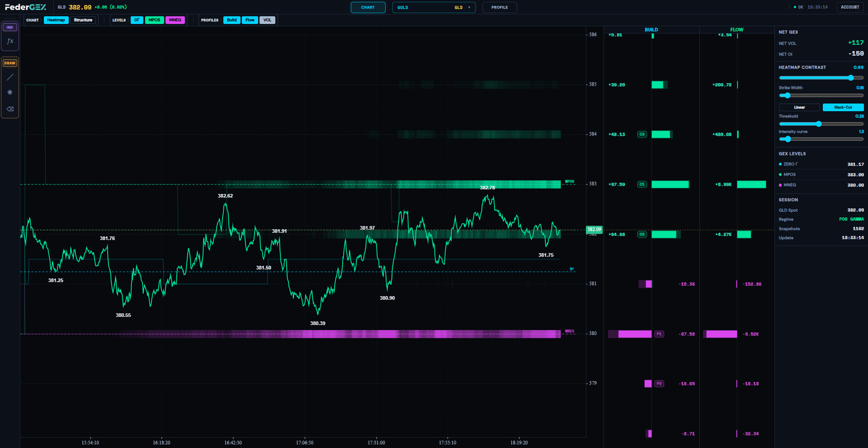Select Linear heatmap scaling
Viewport: 868px width, 448px height.
(x=799, y=107)
